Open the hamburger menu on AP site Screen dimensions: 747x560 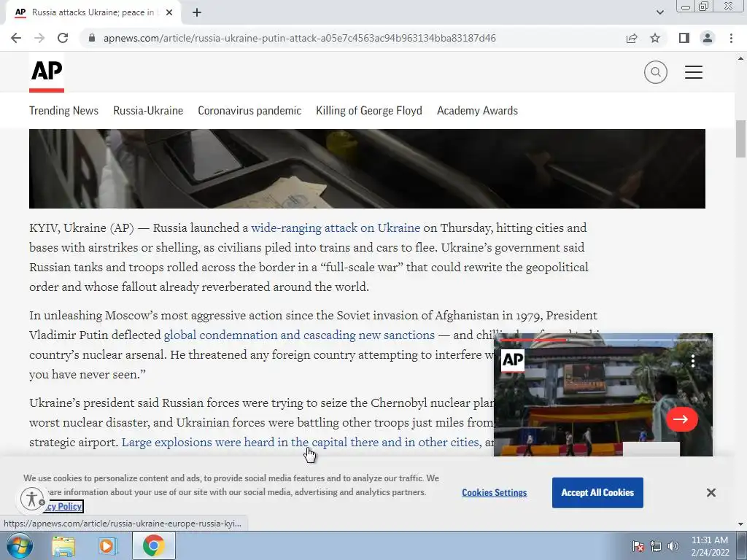pyautogui.click(x=694, y=72)
